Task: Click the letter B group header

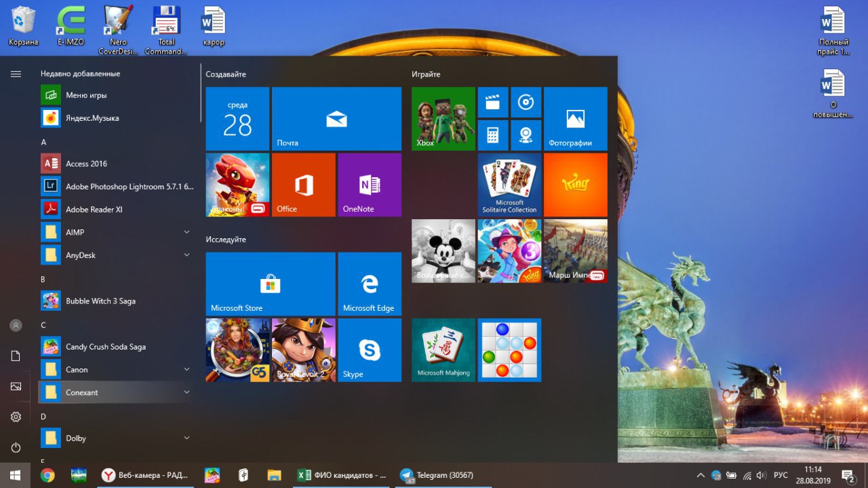Action: 43,280
